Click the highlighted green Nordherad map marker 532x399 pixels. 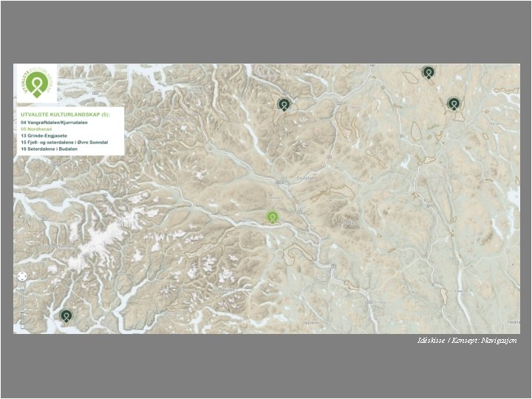pyautogui.click(x=272, y=217)
